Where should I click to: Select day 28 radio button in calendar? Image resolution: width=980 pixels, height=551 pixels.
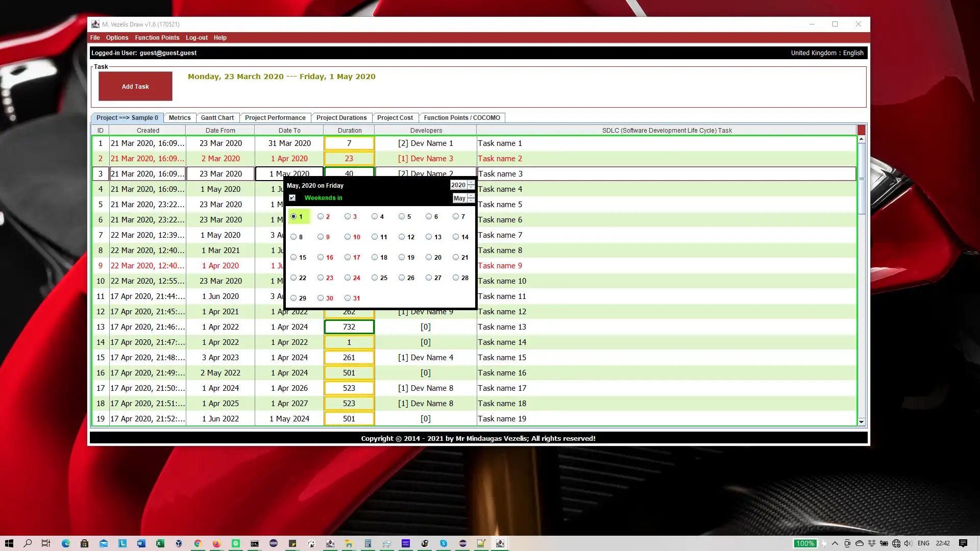[456, 278]
